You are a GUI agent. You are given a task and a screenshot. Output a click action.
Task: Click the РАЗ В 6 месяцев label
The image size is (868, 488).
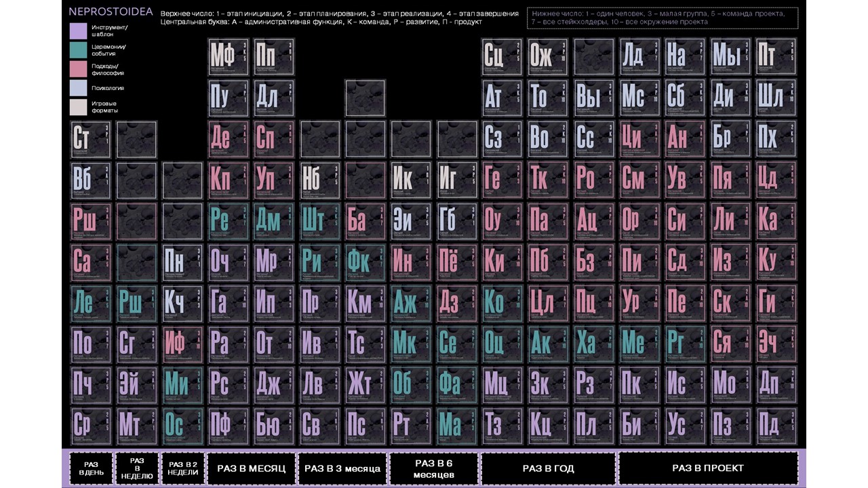tap(434, 468)
